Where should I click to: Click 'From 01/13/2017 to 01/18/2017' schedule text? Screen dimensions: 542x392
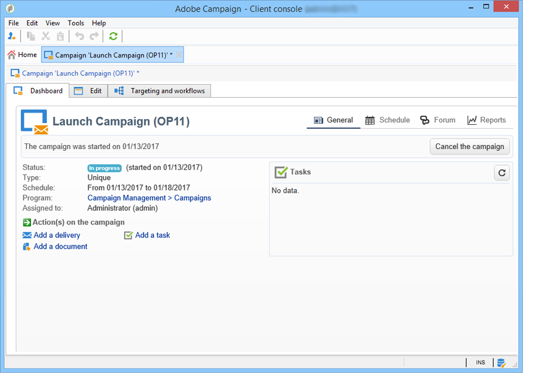click(x=138, y=188)
